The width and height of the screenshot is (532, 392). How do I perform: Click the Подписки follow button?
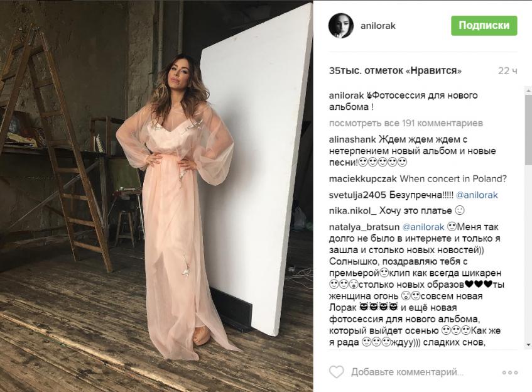click(x=484, y=26)
